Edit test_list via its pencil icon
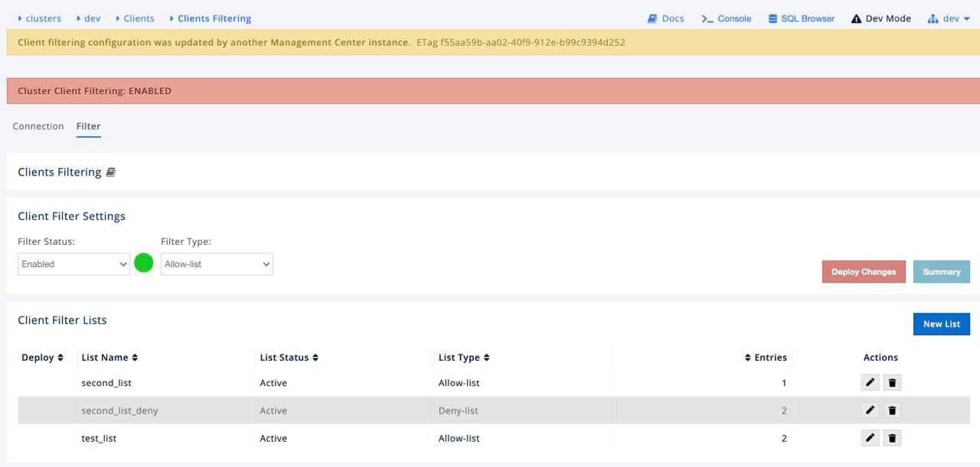980x467 pixels. tap(870, 439)
